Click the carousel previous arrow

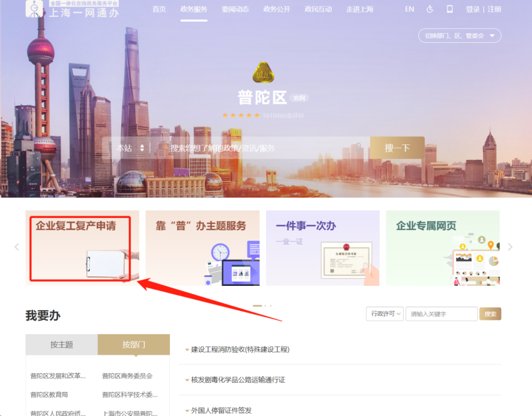(x=17, y=247)
